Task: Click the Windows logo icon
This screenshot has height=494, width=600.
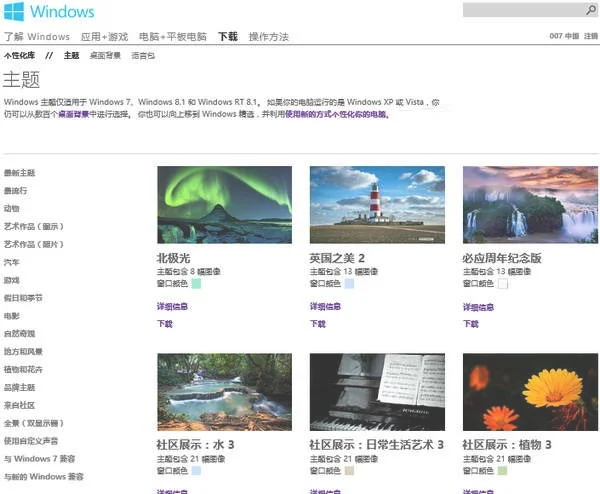Action: (x=14, y=11)
